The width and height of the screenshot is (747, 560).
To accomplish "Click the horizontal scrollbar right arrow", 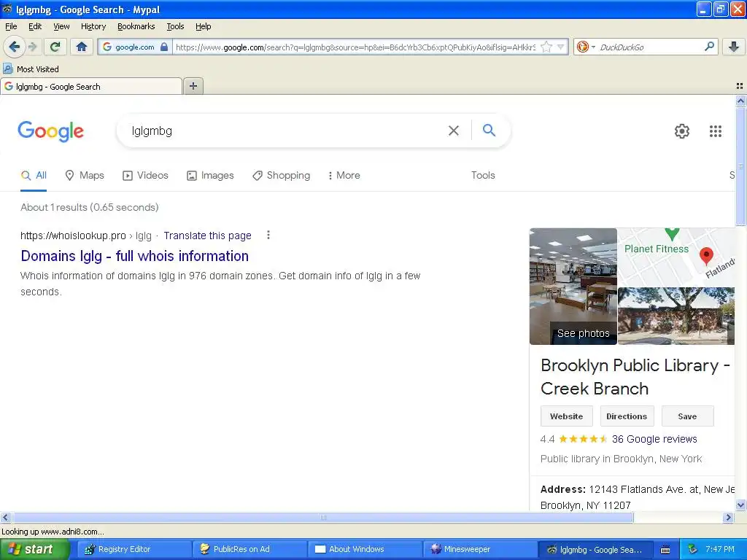I will tap(728, 517).
